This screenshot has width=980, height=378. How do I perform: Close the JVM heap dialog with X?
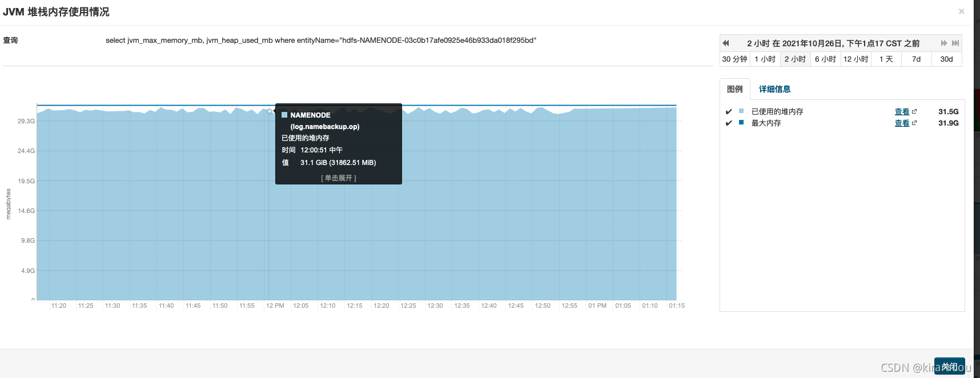pos(962,11)
